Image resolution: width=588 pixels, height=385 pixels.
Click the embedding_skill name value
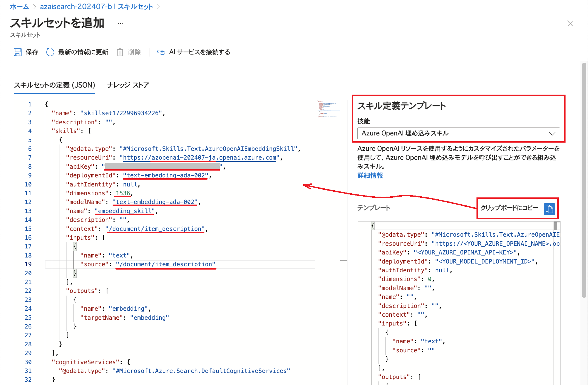[x=125, y=211]
